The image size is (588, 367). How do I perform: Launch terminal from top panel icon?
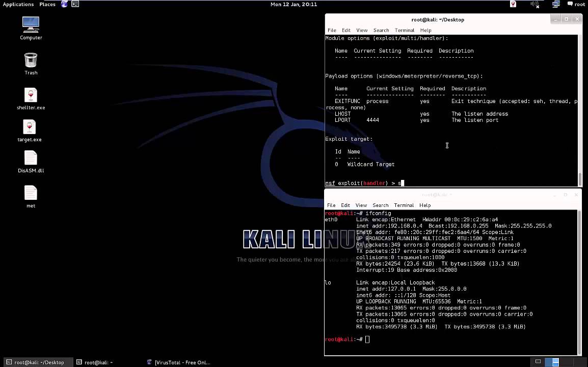(75, 4)
